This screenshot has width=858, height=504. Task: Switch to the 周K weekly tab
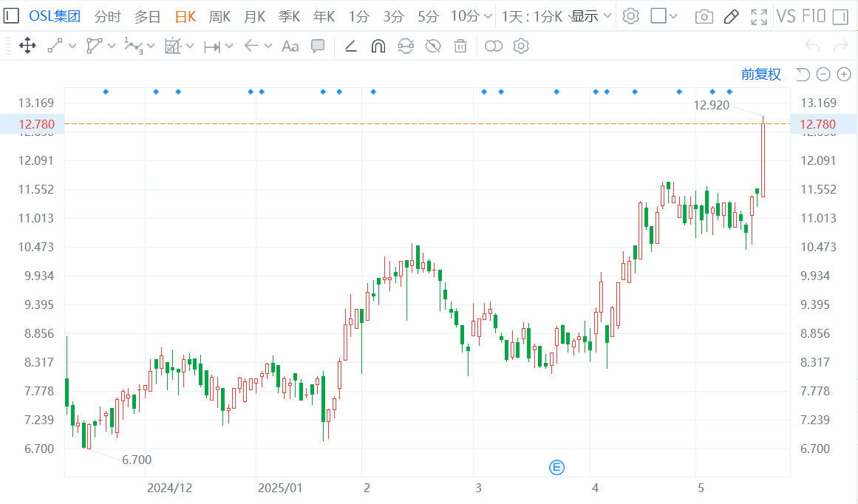click(x=220, y=17)
